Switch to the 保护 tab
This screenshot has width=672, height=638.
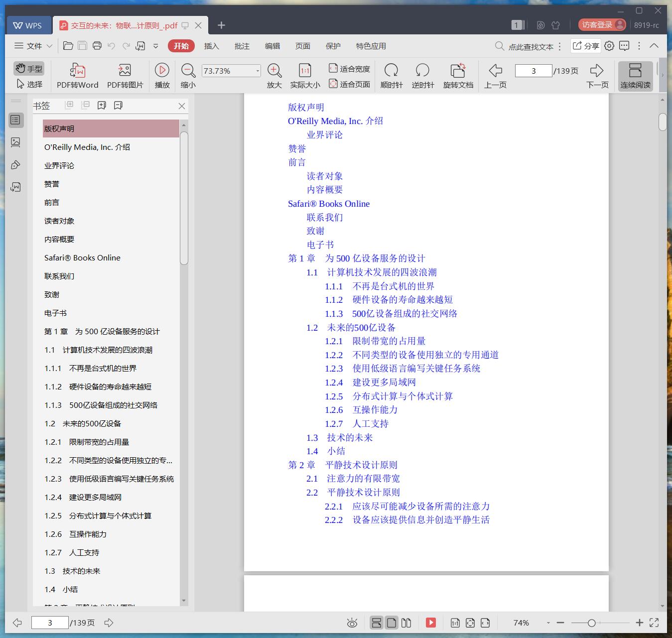[x=333, y=46]
